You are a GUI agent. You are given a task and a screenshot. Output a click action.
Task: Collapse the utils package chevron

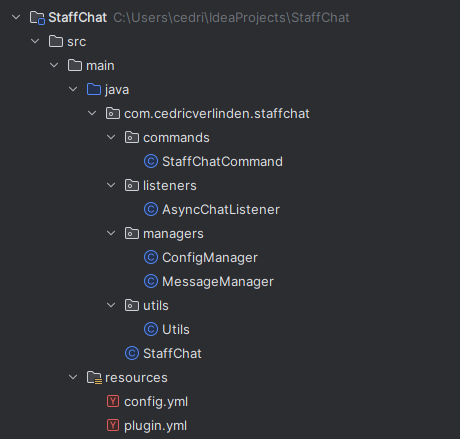(x=111, y=305)
